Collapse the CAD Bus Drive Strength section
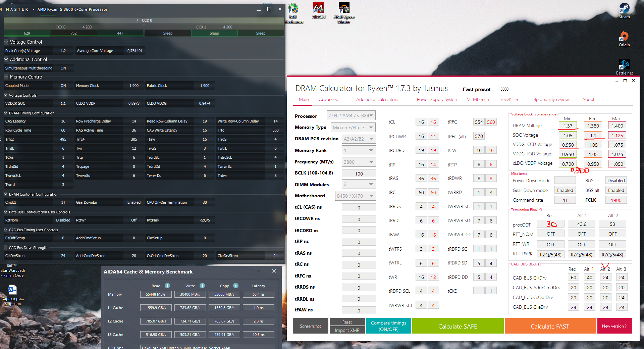This screenshot has width=644, height=349. point(6,248)
